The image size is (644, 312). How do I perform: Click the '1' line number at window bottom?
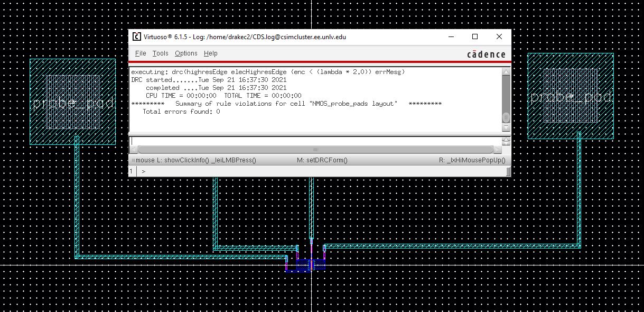[x=132, y=171]
